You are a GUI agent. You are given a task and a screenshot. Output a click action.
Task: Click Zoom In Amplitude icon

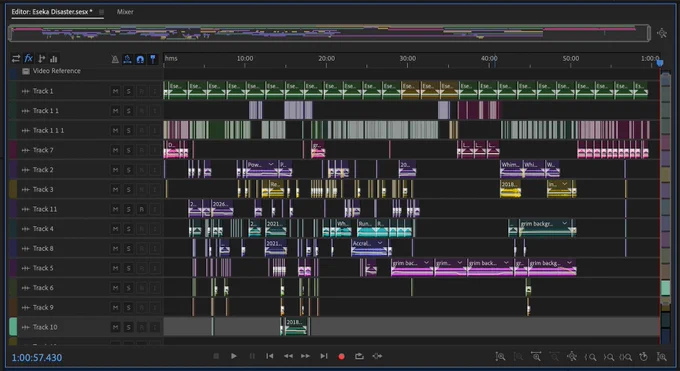coord(500,357)
